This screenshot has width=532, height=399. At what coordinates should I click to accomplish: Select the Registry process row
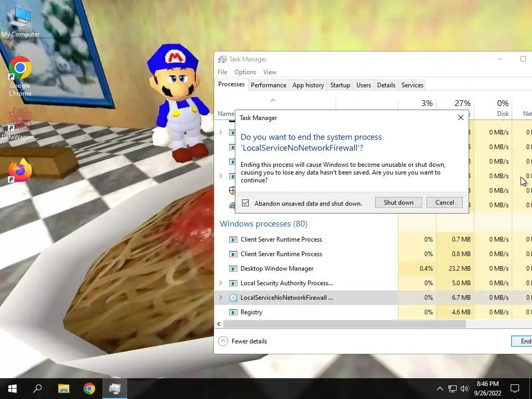click(373, 312)
